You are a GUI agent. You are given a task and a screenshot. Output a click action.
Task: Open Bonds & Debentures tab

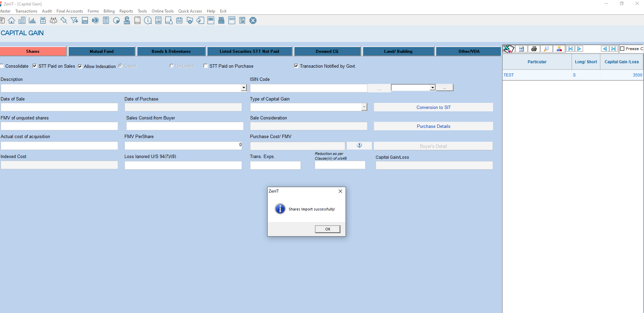[171, 51]
